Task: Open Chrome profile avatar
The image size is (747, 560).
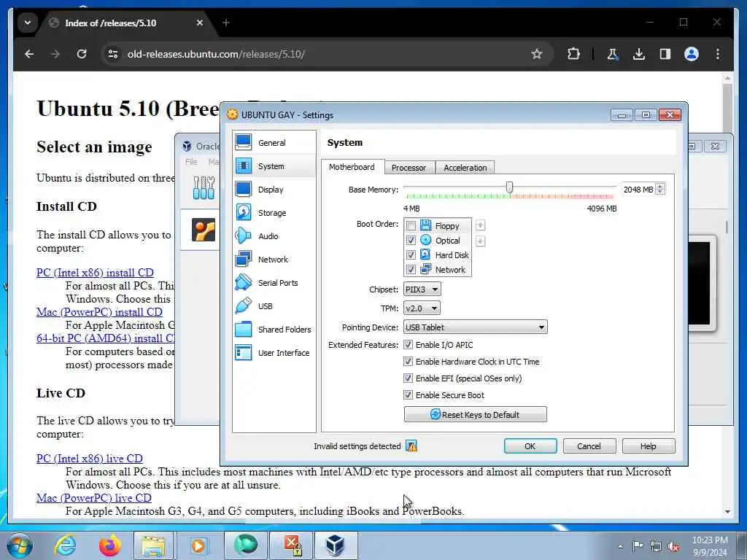Action: click(692, 54)
